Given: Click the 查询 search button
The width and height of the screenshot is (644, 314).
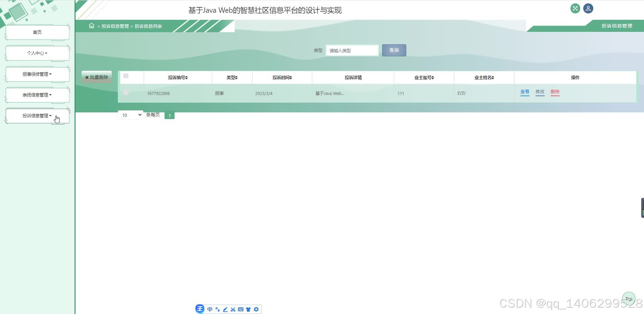Looking at the screenshot, I should point(394,50).
